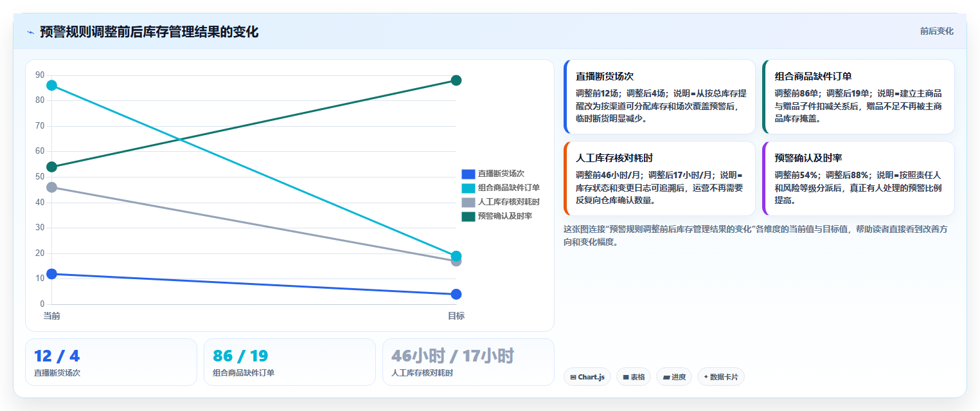The image size is (980, 411).
Task: Select the 预警确认及时率 detail card heading
Action: tap(808, 158)
